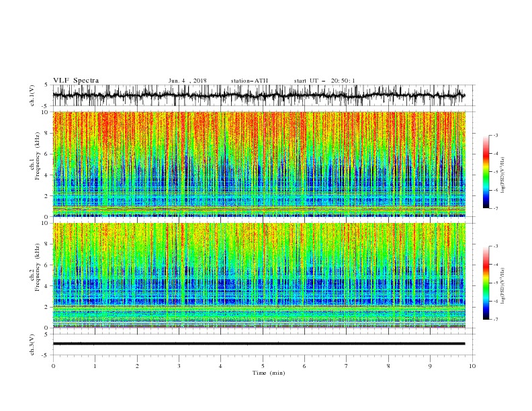This screenshot has height=411, width=532.
Task: Click the "7" tick on the time axis
Action: click(x=347, y=366)
